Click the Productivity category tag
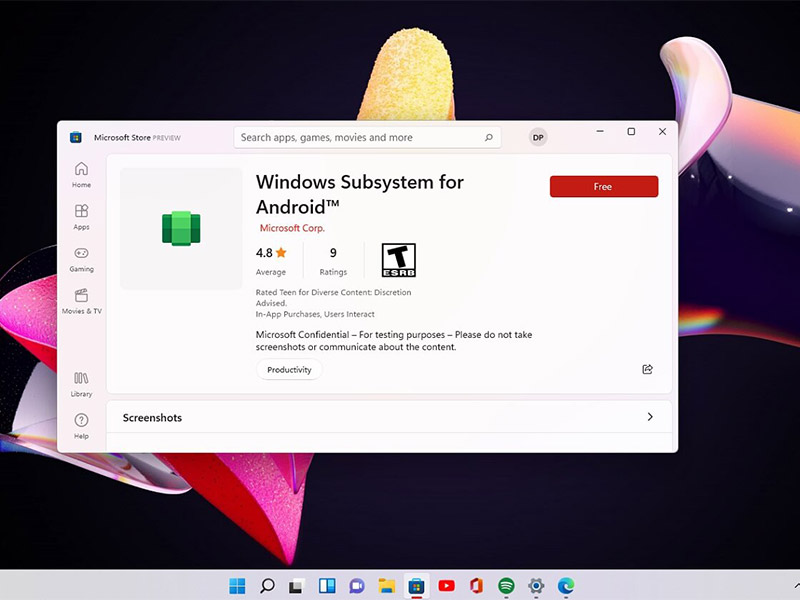800x600 pixels. point(289,370)
